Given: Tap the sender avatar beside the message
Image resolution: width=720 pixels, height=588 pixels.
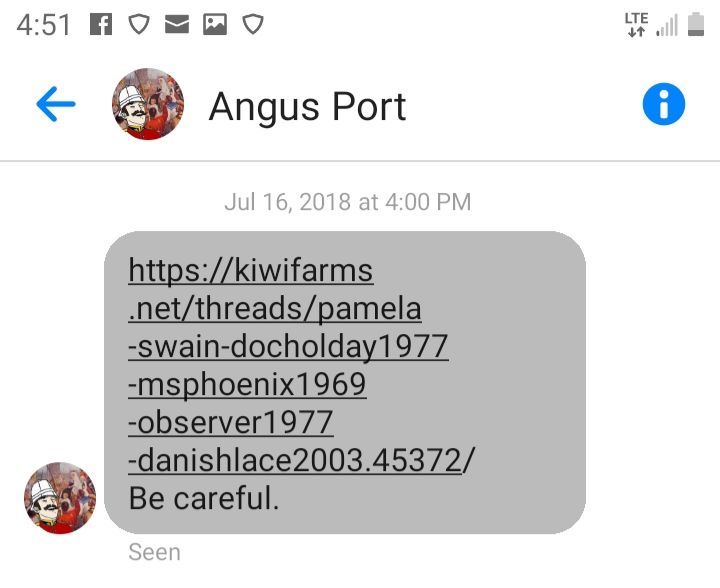Looking at the screenshot, I should [60, 498].
